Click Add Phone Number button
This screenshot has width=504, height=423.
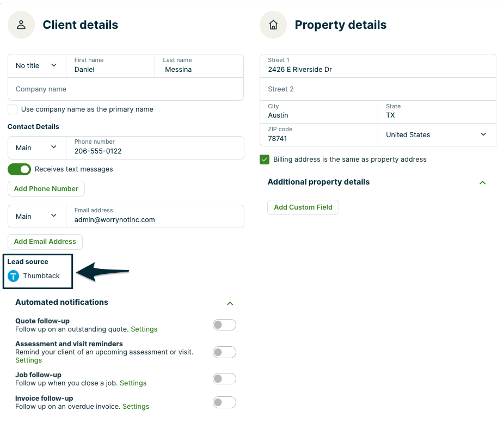[46, 189]
